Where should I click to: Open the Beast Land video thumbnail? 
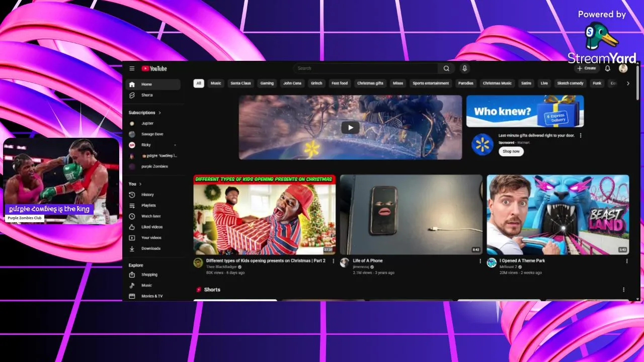point(558,215)
